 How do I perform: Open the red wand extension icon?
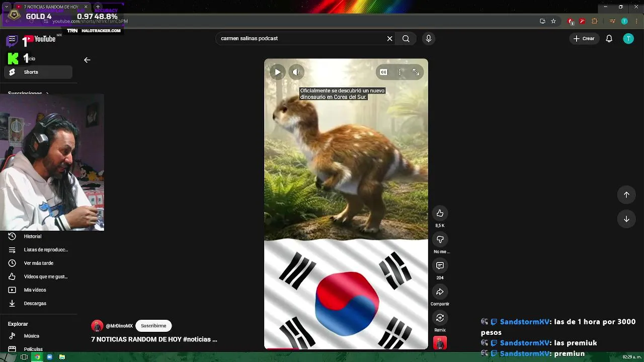tap(582, 21)
